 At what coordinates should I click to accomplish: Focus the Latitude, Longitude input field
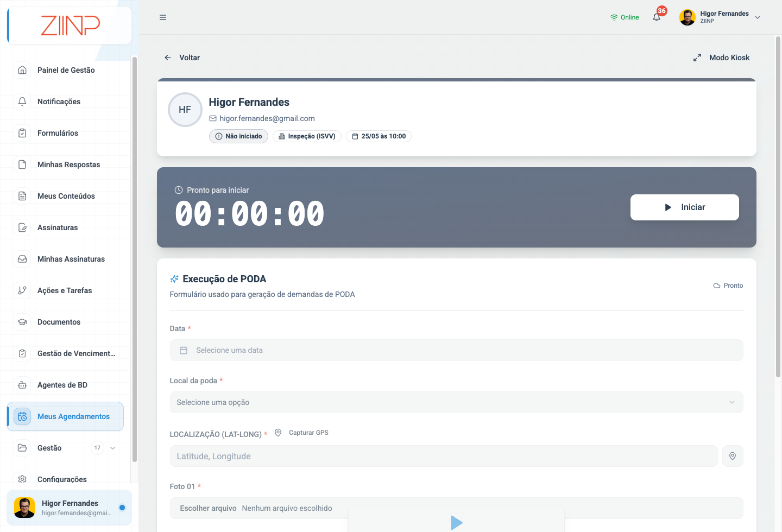pyautogui.click(x=444, y=456)
